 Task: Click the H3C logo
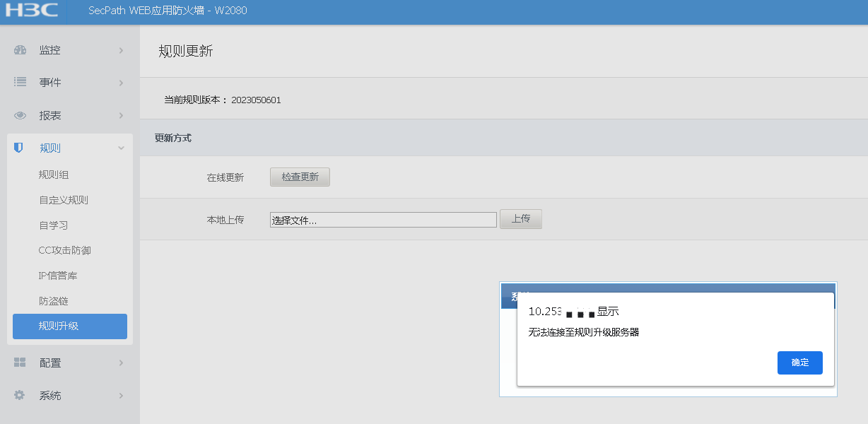point(32,10)
